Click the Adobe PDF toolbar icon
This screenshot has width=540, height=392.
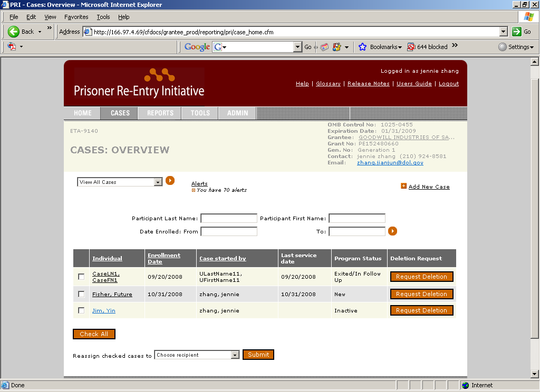[12, 46]
